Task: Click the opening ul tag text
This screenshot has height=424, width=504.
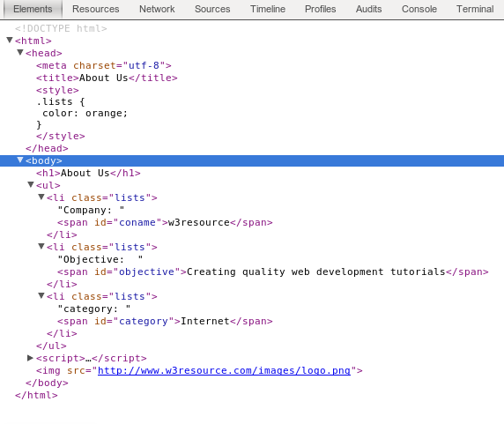Action: point(48,185)
